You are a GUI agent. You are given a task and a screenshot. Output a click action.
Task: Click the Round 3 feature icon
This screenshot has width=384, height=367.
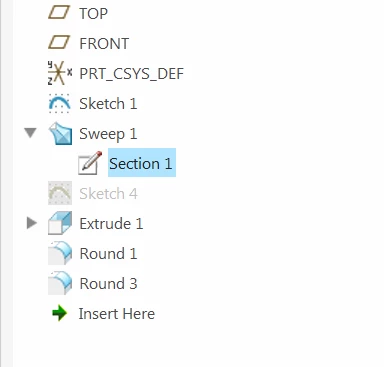[x=60, y=283]
